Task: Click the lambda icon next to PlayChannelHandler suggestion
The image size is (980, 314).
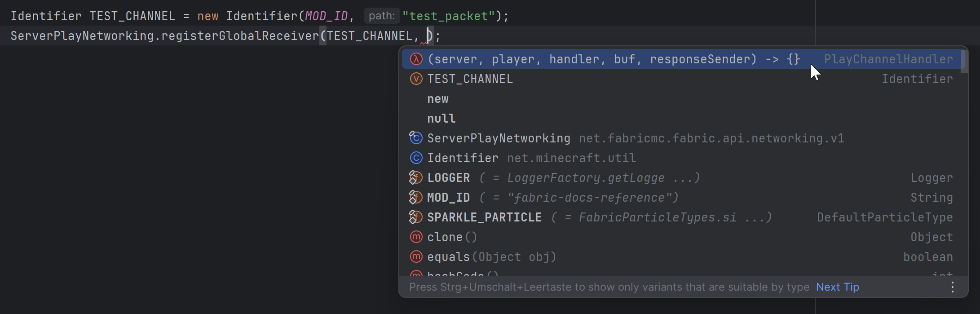Action: pos(416,59)
